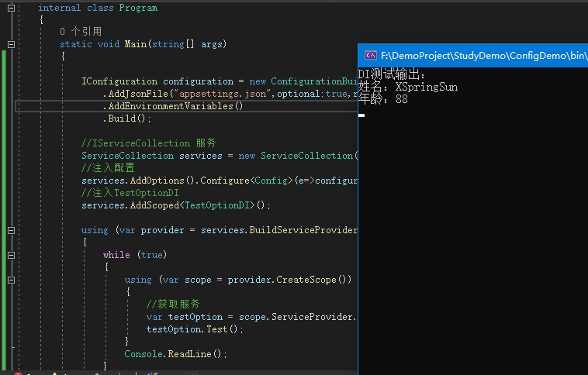Viewport: 588px width, 375px height.
Task: Click the testOption.Test() call
Action: pyautogui.click(x=195, y=329)
